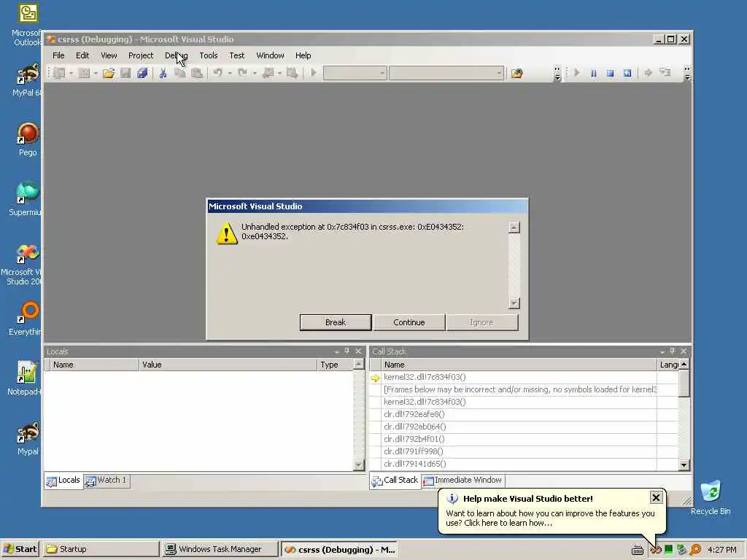Open the File menu
Image resolution: width=747 pixels, height=560 pixels.
click(58, 55)
